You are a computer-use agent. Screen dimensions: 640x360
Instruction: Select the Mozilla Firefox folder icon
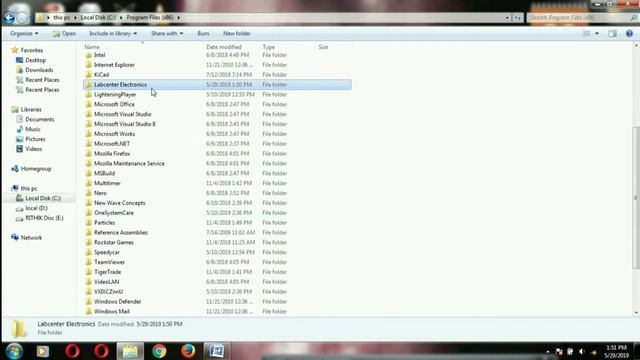click(x=89, y=153)
